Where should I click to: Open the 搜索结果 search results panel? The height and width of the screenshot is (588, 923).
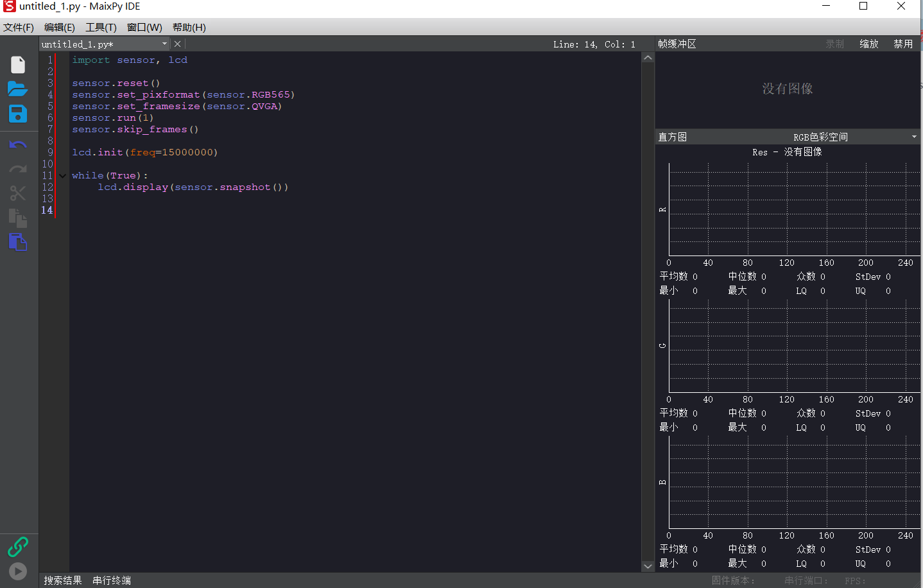click(63, 580)
